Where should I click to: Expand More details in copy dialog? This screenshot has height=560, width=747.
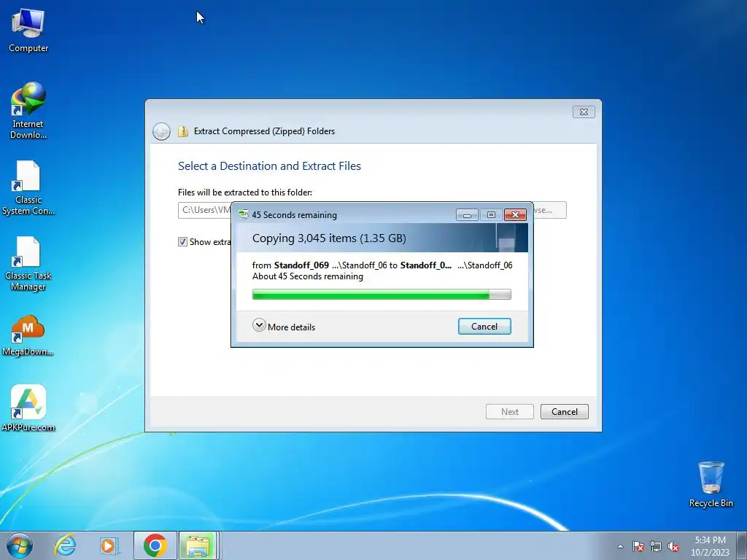click(284, 327)
